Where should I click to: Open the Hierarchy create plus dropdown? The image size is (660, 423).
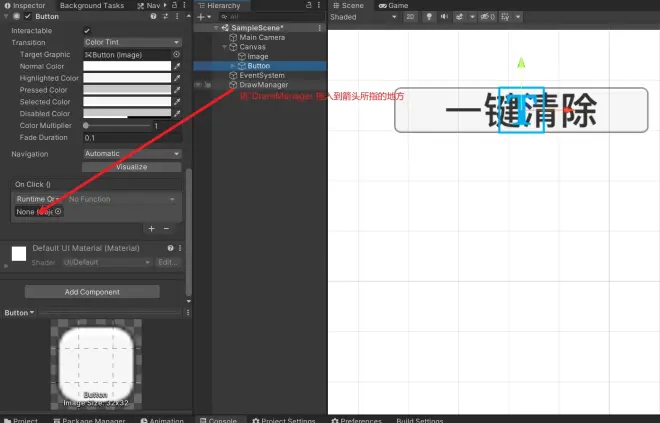(204, 17)
